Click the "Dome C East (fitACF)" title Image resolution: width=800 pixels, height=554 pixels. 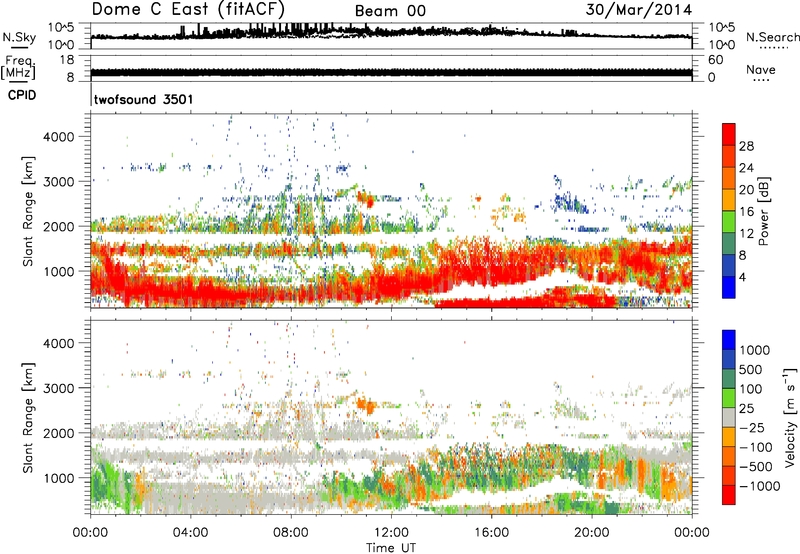click(x=188, y=9)
